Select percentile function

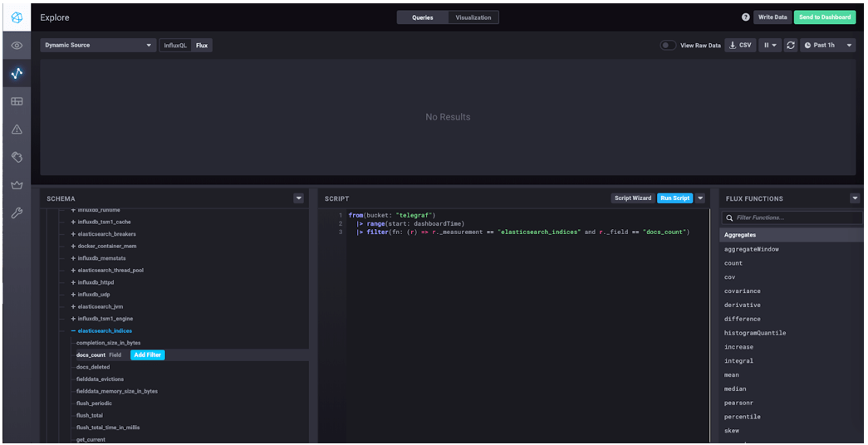click(x=743, y=417)
